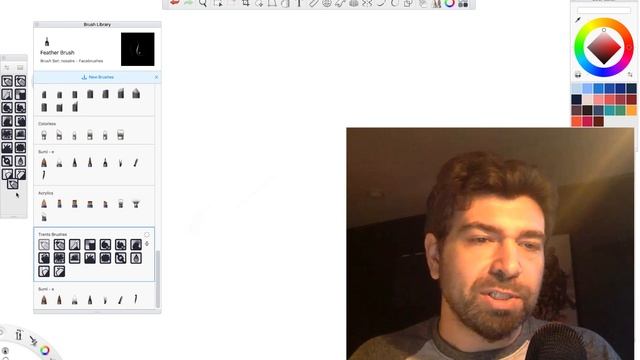Screen dimensions: 640x360
Task: Pick the Fill bucket tool
Action: (286, 3)
